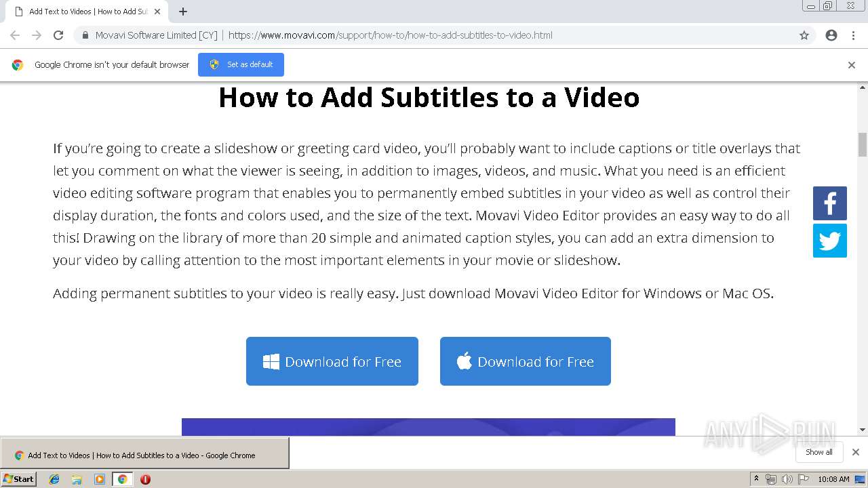
Task: Click the How to Add Subtitles heading
Action: point(429,98)
